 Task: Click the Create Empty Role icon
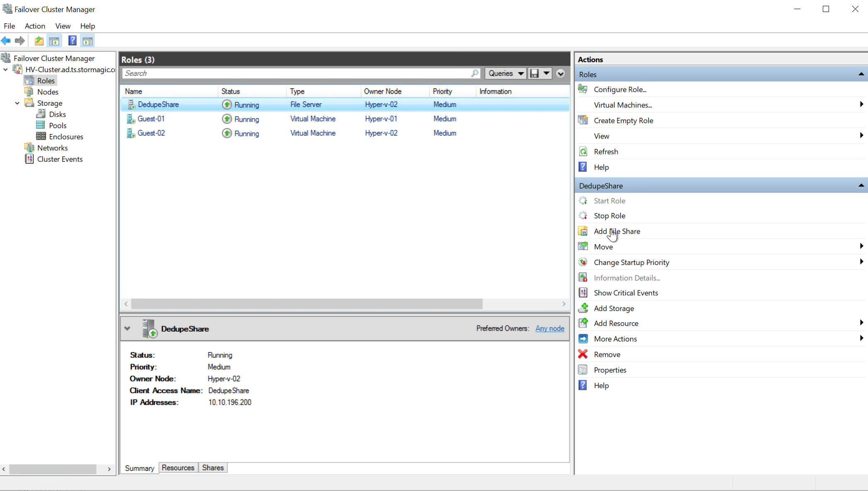[x=583, y=120]
